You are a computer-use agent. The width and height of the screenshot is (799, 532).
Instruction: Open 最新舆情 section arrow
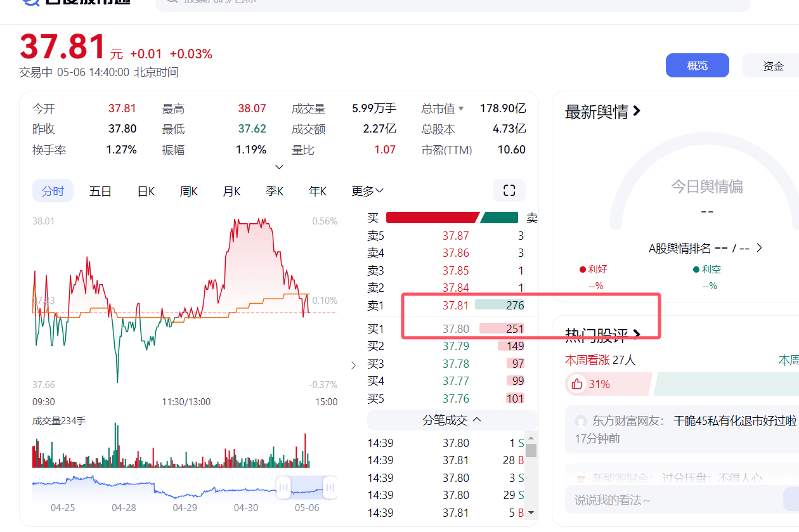[637, 112]
